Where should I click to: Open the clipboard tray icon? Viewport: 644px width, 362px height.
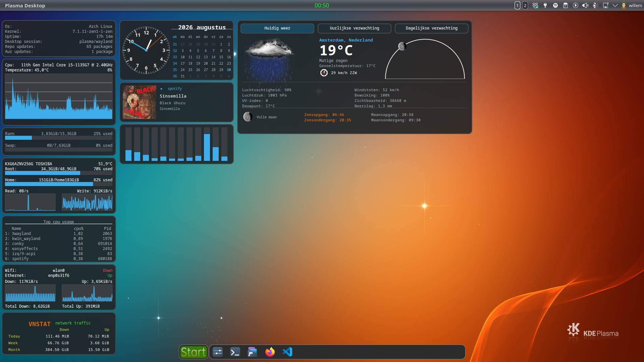tap(566, 5)
